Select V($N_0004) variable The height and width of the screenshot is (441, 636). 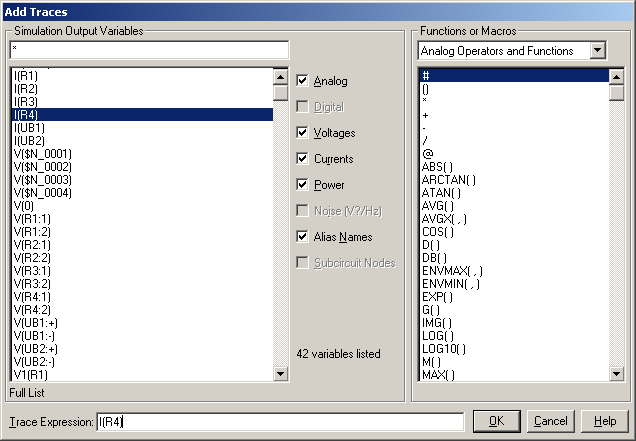[143, 193]
